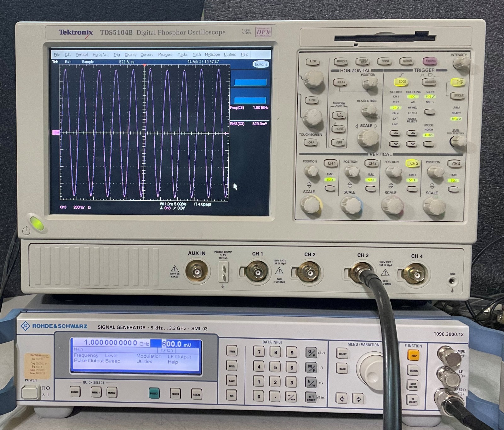This screenshot has width=504, height=430.
Task: Click the x1 ENTER dB(m) key
Action: tap(311, 398)
